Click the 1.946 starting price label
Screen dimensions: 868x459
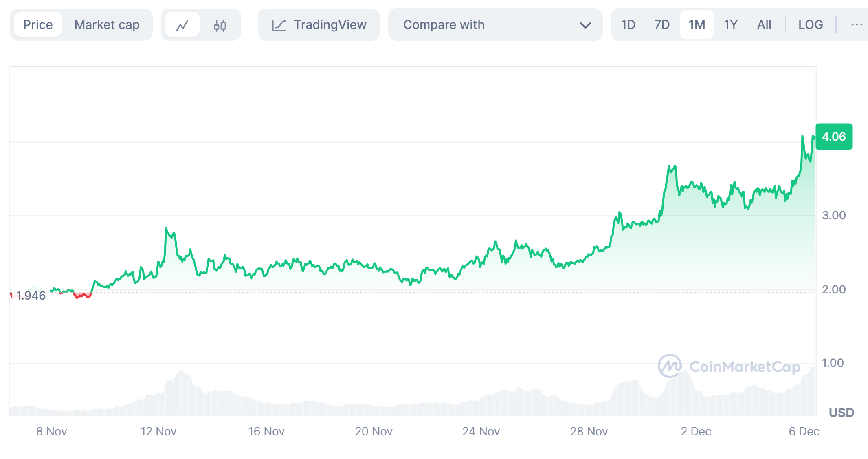click(x=31, y=296)
